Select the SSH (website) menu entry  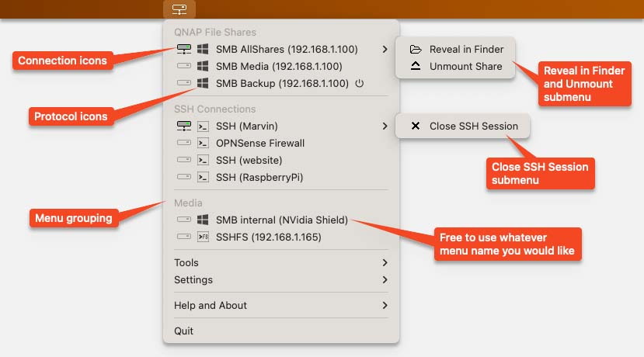click(249, 161)
